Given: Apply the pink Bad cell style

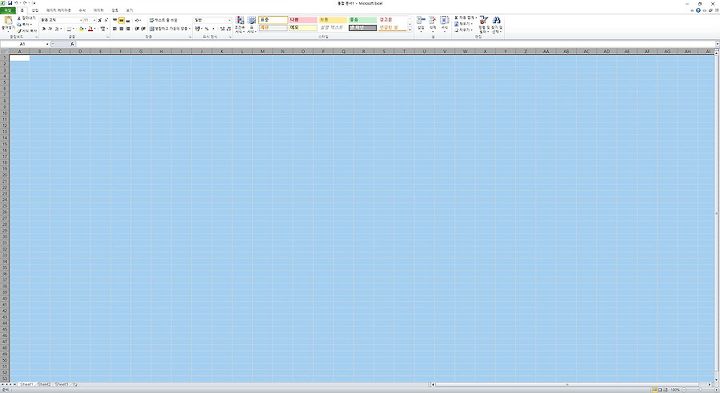Looking at the screenshot, I should (303, 20).
